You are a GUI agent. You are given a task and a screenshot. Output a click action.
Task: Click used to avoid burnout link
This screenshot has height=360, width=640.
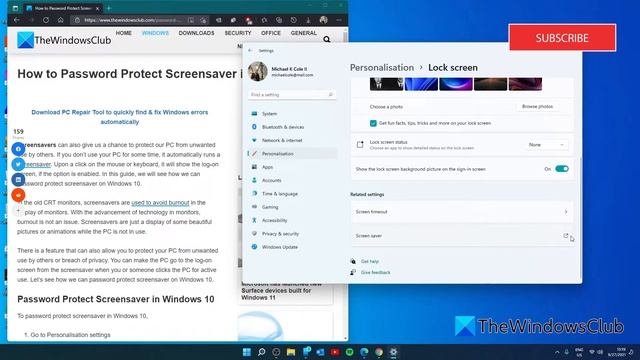[160, 202]
